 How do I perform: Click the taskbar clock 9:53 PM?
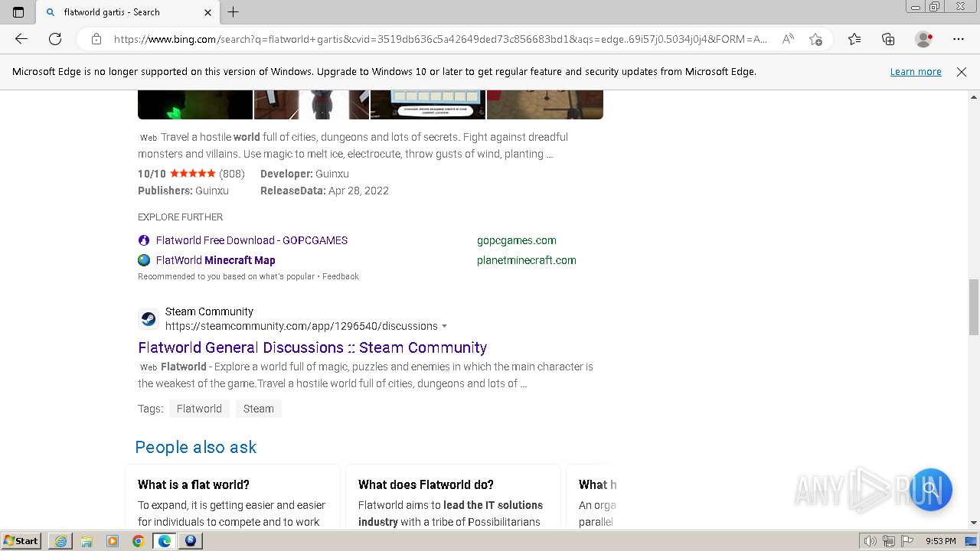(940, 541)
